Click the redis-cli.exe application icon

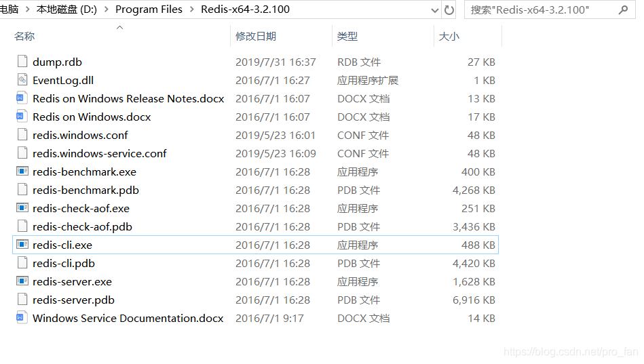(x=22, y=245)
